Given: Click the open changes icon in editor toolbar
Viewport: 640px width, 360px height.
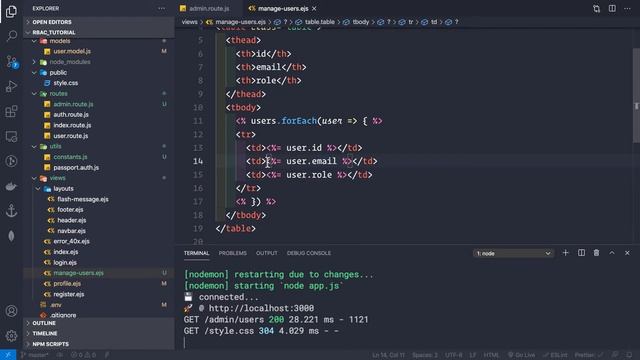Looking at the screenshot, I should [x=596, y=9].
